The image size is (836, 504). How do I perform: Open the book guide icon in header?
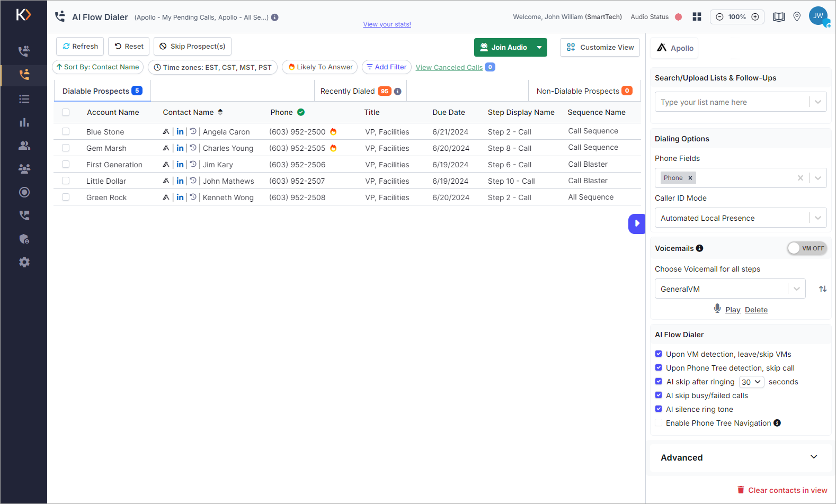point(778,17)
